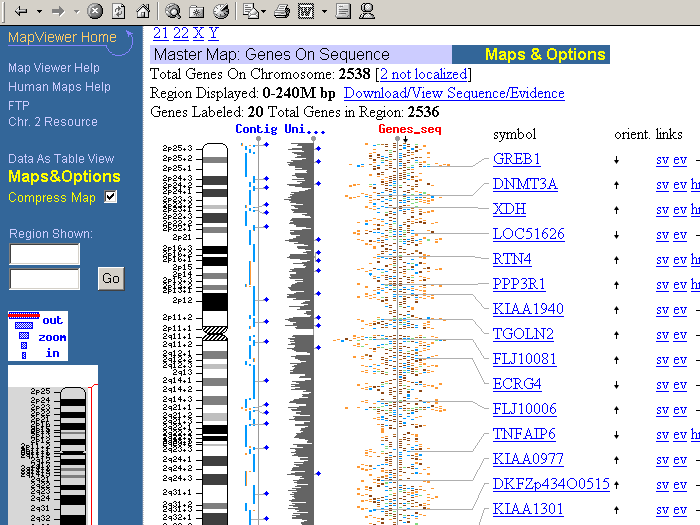Go to the browser Home page icon
This screenshot has height=525, width=700.
[143, 11]
